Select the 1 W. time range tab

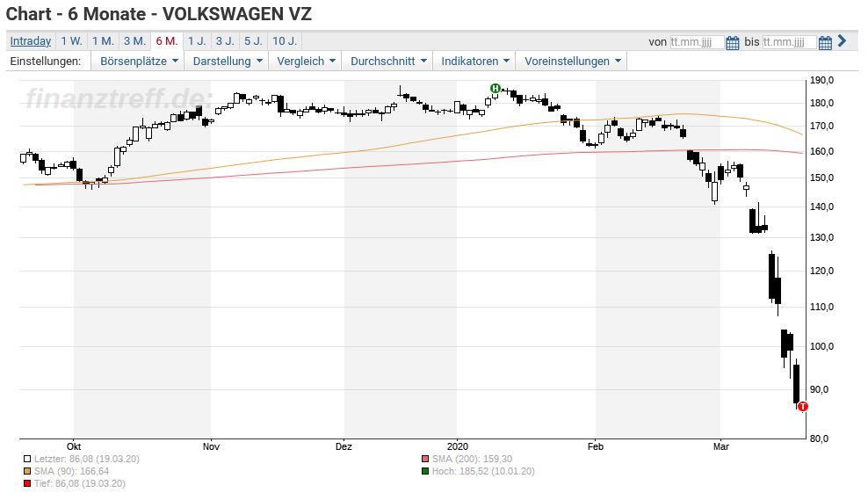coord(71,41)
